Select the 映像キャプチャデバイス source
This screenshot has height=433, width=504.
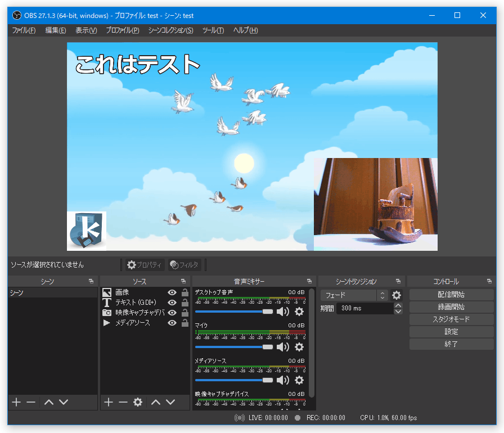point(145,313)
